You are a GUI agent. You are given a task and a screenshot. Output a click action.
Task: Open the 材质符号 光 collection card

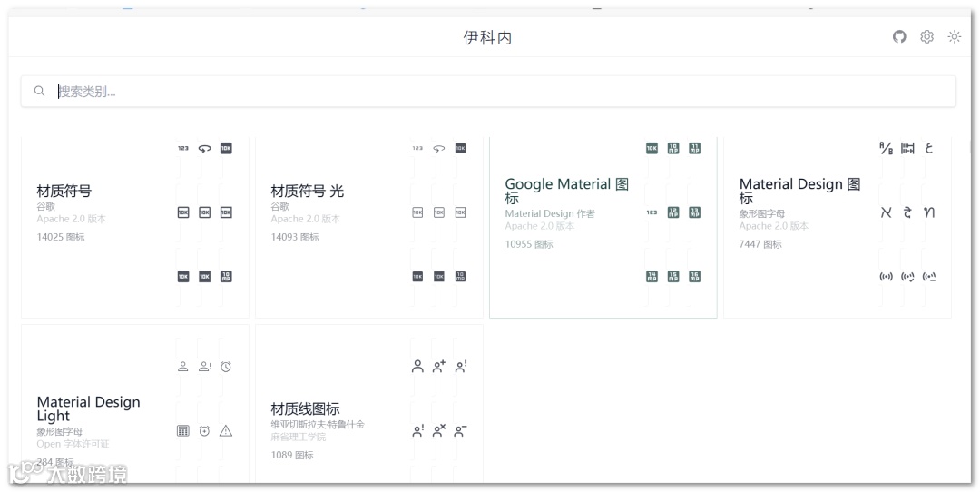coord(369,227)
